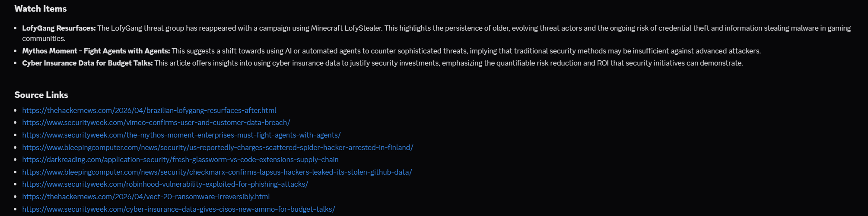Click the words "Minecraft LofyStealer" in first bullet
This screenshot has height=216, width=868.
(x=347, y=28)
